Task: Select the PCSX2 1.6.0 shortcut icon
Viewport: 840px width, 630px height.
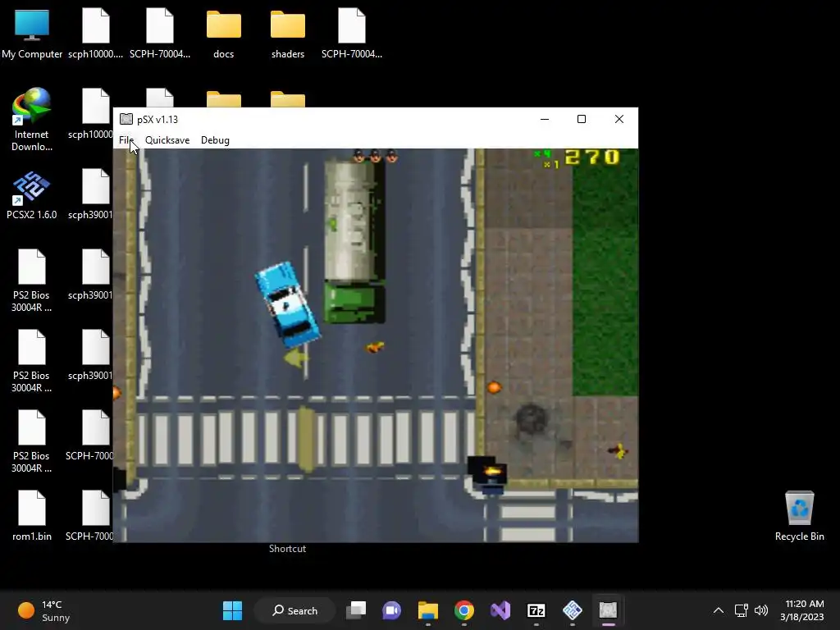Action: [32, 195]
